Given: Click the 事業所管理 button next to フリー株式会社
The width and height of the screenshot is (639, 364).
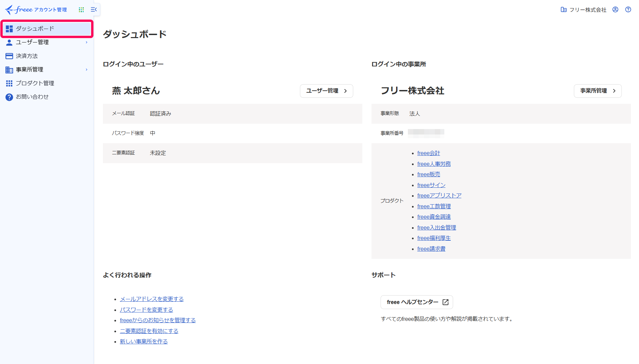Looking at the screenshot, I should 598,91.
